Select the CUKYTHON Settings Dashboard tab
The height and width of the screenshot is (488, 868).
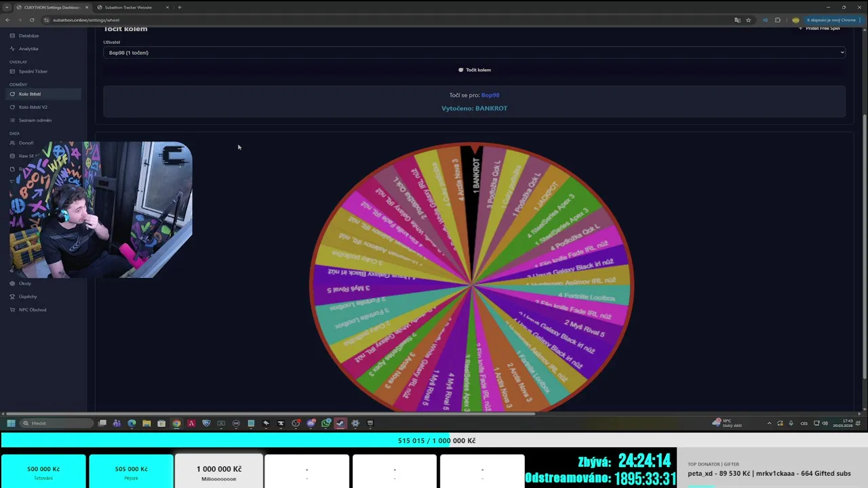pyautogui.click(x=52, y=7)
